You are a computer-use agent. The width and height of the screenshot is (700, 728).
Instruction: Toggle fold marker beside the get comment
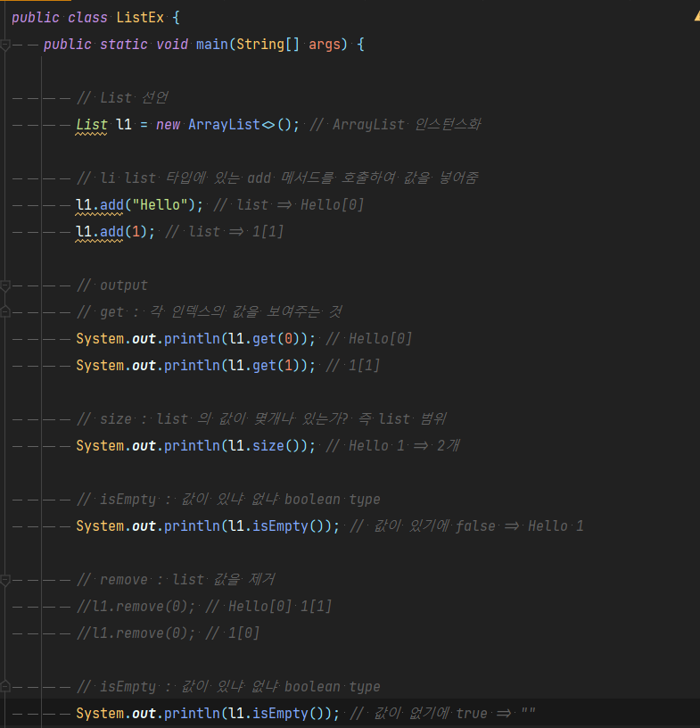(5, 312)
